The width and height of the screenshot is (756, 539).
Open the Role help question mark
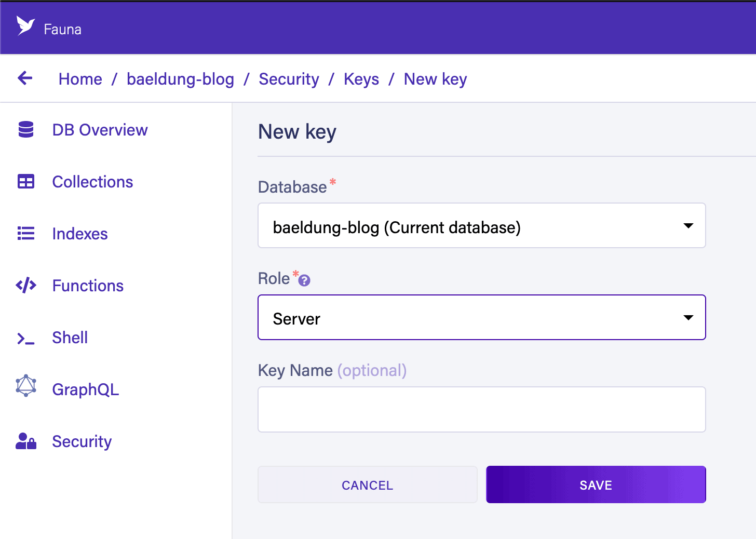click(x=305, y=280)
